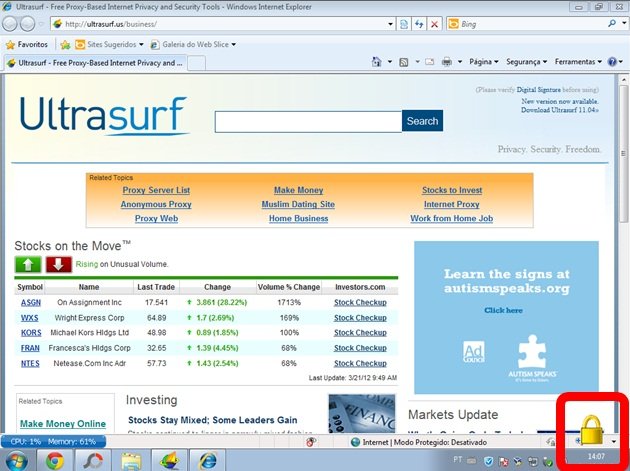630x471 pixels.
Task: Click the NTES symbol link
Action: tap(30, 363)
